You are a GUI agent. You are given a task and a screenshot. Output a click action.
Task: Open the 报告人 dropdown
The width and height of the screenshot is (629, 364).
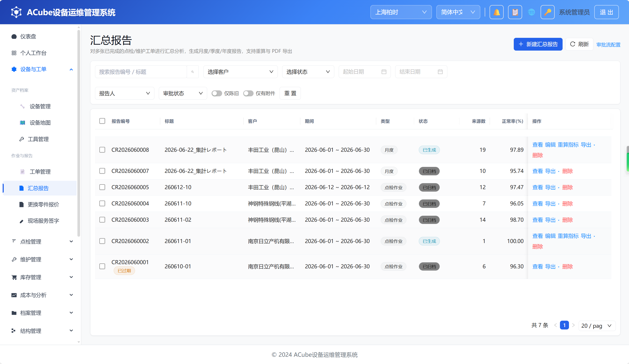(x=124, y=93)
